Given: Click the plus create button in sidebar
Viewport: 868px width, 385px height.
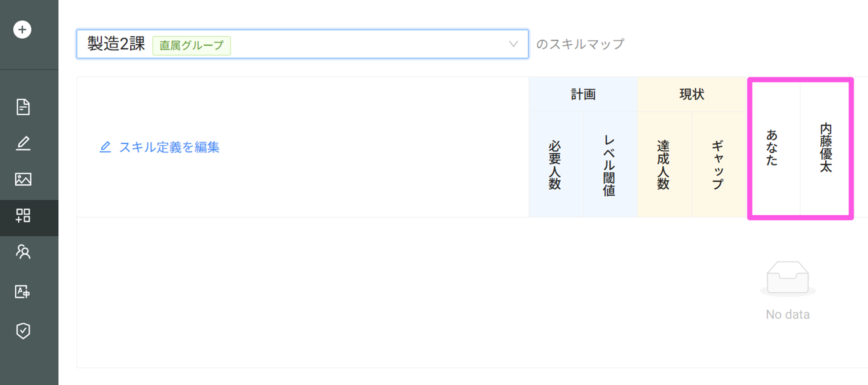Looking at the screenshot, I should 22,30.
